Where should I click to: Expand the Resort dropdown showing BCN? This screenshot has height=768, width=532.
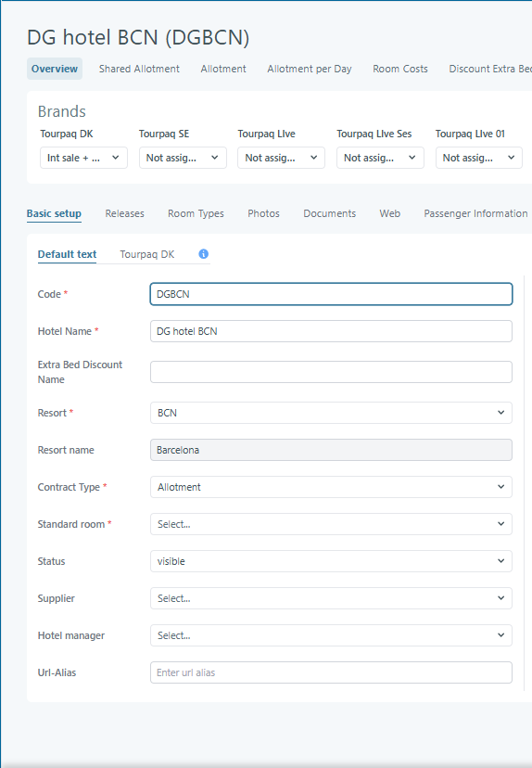tap(331, 413)
